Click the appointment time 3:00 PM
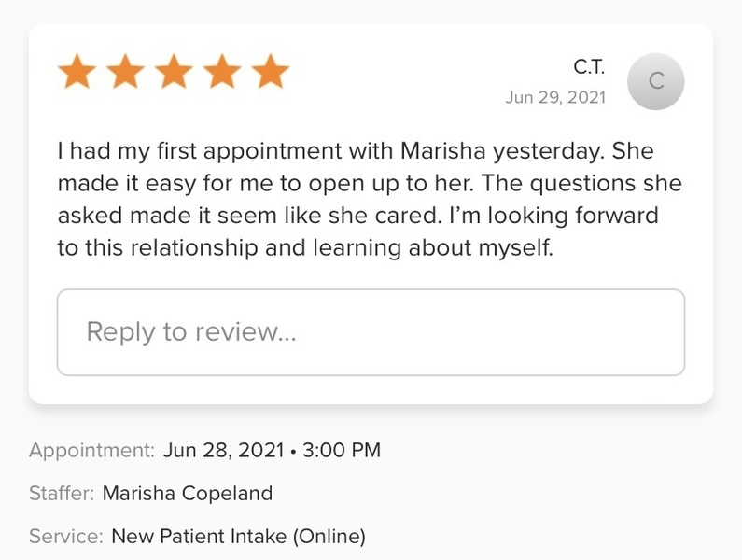The height and width of the screenshot is (560, 742). point(341,450)
